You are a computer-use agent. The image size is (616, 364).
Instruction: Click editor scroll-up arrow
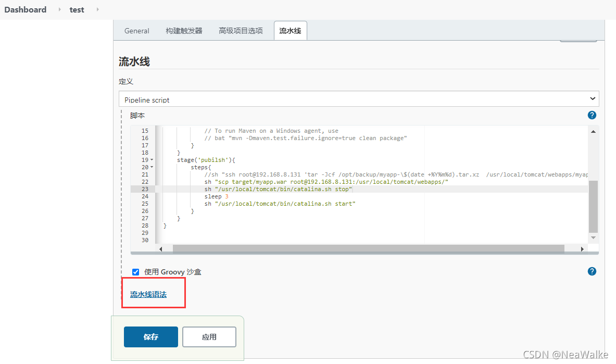click(x=593, y=132)
